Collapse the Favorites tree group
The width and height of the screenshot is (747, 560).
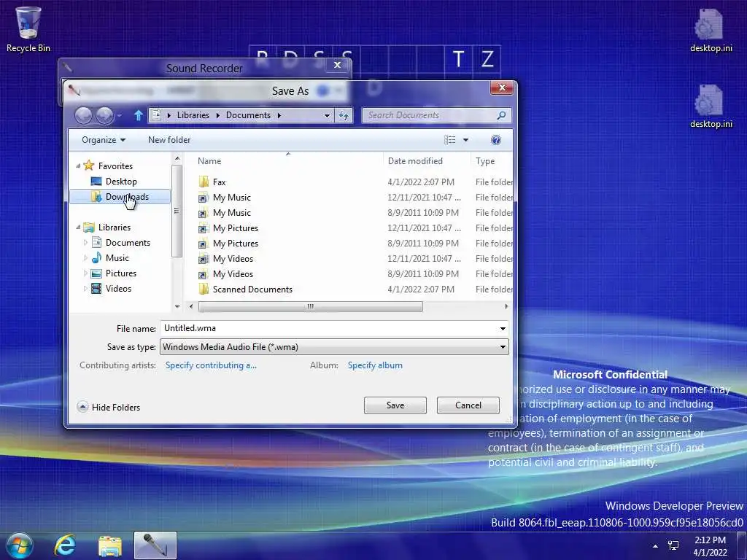click(x=78, y=166)
